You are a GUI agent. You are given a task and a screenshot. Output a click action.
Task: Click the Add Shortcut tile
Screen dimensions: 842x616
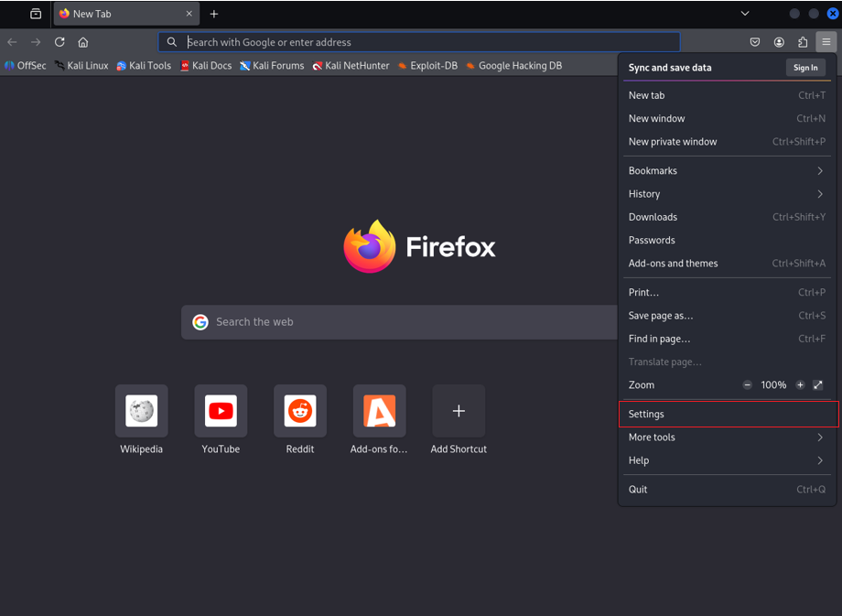pyautogui.click(x=459, y=420)
